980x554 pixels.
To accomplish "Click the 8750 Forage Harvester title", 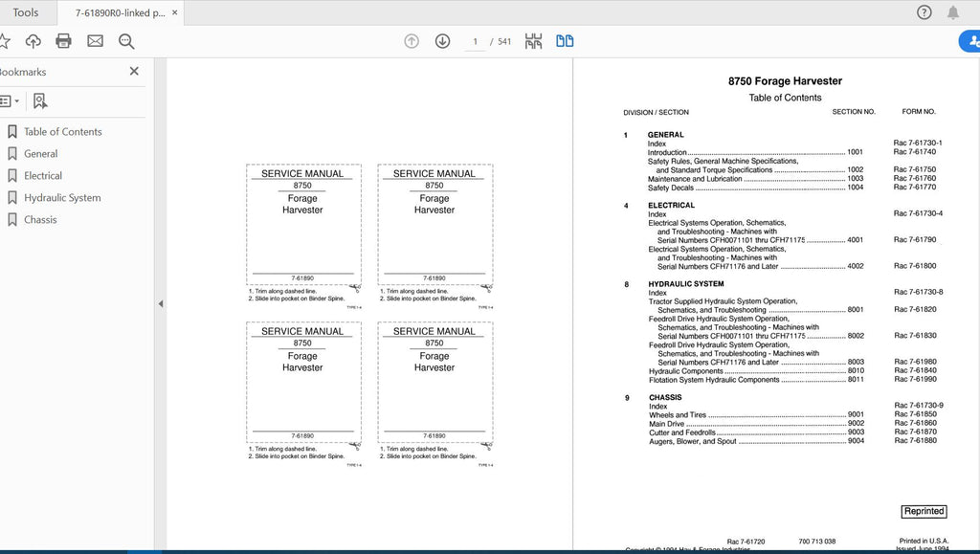I will pos(785,81).
